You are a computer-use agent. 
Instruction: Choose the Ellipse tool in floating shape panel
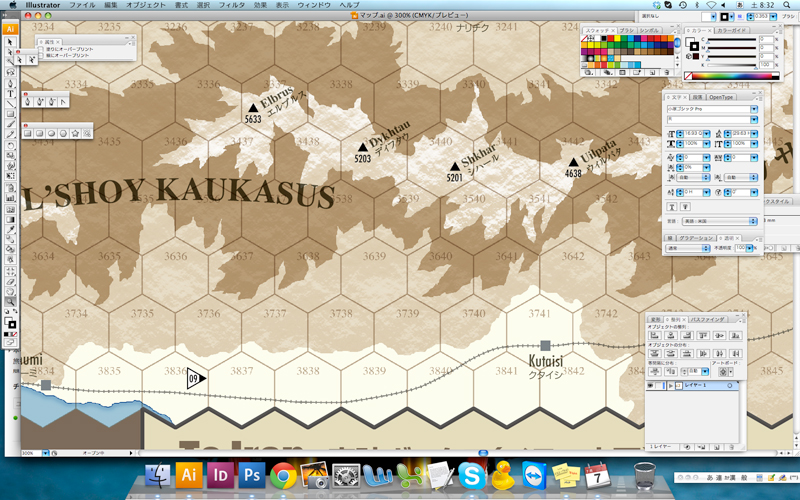click(x=51, y=133)
